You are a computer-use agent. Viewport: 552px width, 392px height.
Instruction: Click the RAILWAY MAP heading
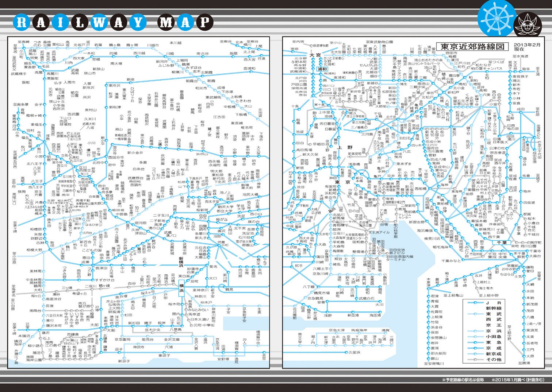point(113,23)
